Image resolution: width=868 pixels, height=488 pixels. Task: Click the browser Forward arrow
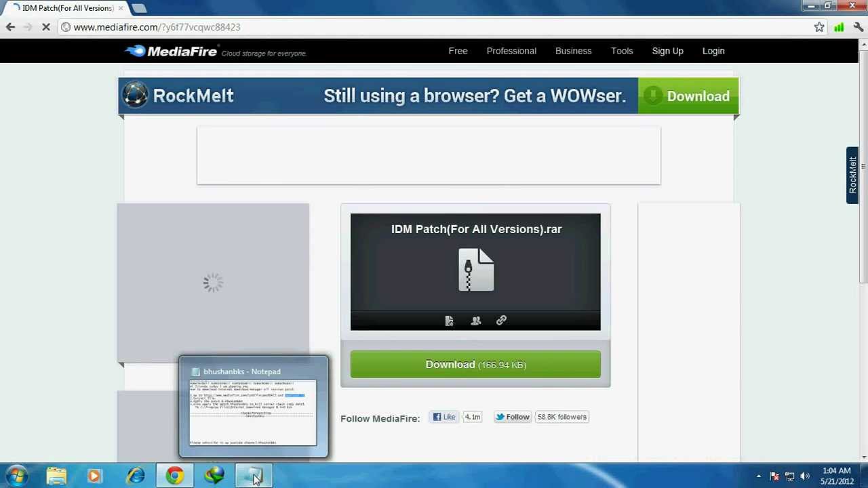(x=28, y=27)
